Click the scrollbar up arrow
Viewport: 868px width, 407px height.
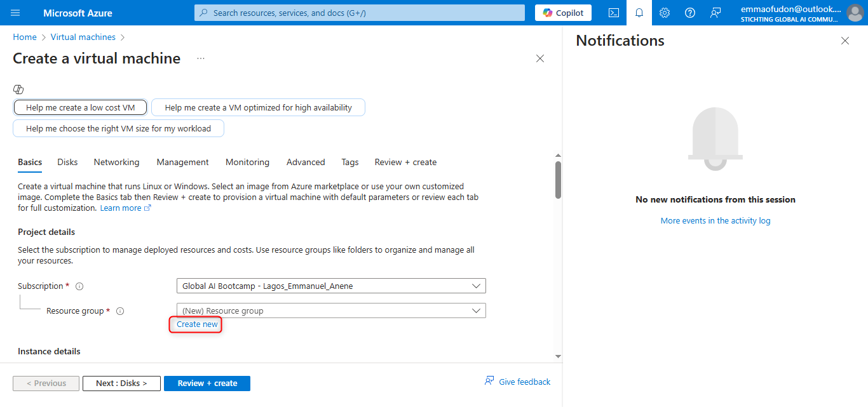click(x=558, y=156)
